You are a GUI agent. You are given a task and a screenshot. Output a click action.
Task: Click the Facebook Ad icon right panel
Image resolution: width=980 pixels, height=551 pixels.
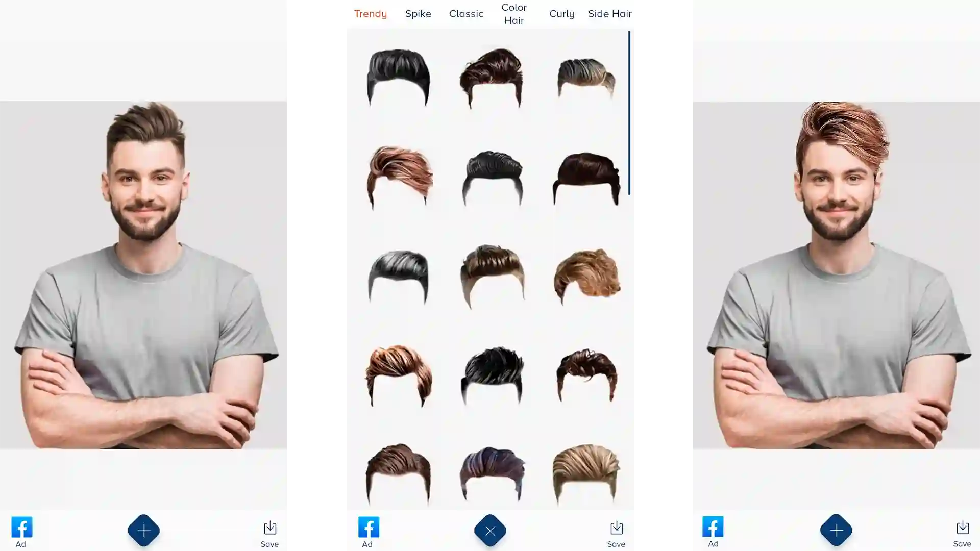(x=713, y=530)
